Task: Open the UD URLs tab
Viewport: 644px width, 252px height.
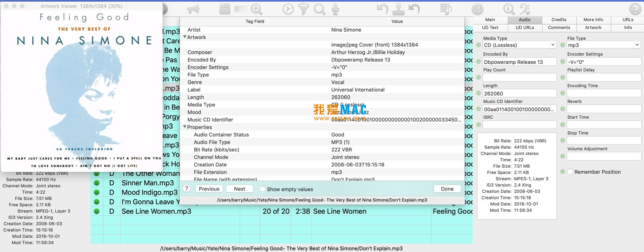Action: click(524, 28)
